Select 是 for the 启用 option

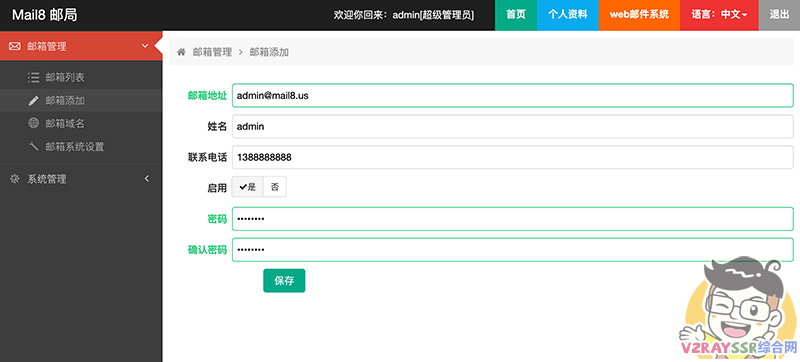[247, 187]
